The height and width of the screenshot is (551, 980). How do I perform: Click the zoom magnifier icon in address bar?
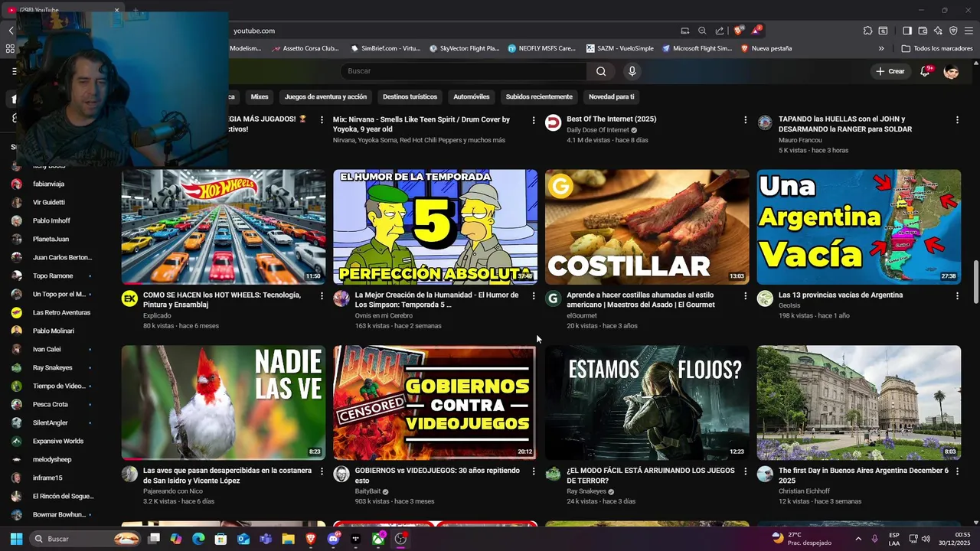click(702, 31)
